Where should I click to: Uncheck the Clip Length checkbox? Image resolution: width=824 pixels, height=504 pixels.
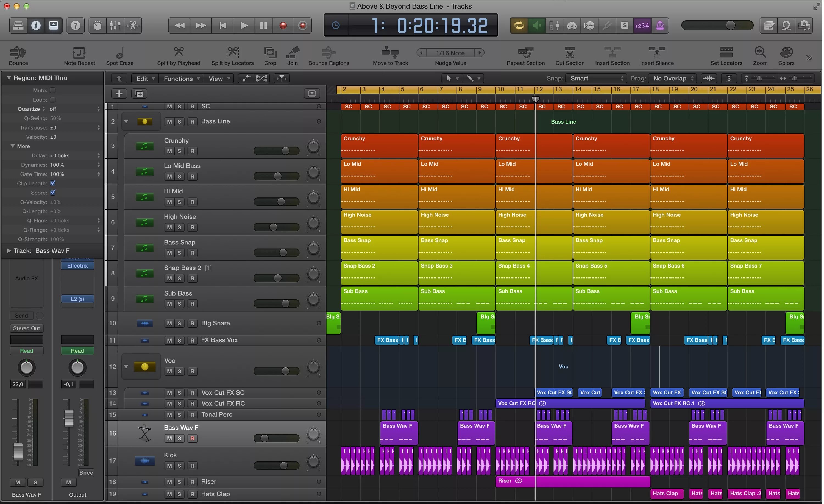pos(52,183)
